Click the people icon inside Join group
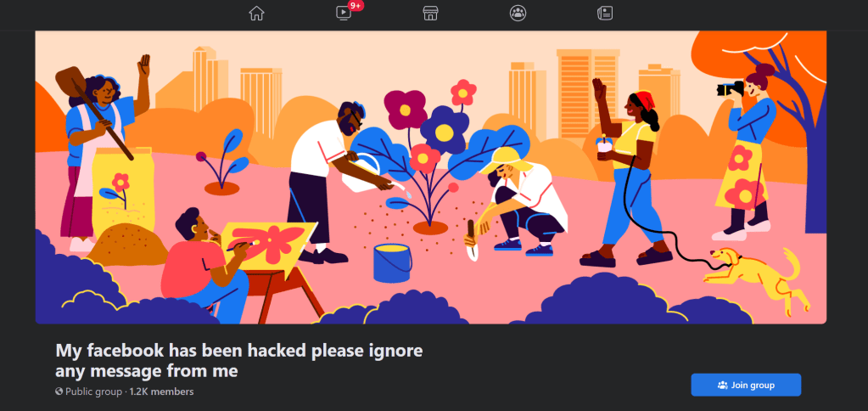This screenshot has width=868, height=411. (x=722, y=385)
